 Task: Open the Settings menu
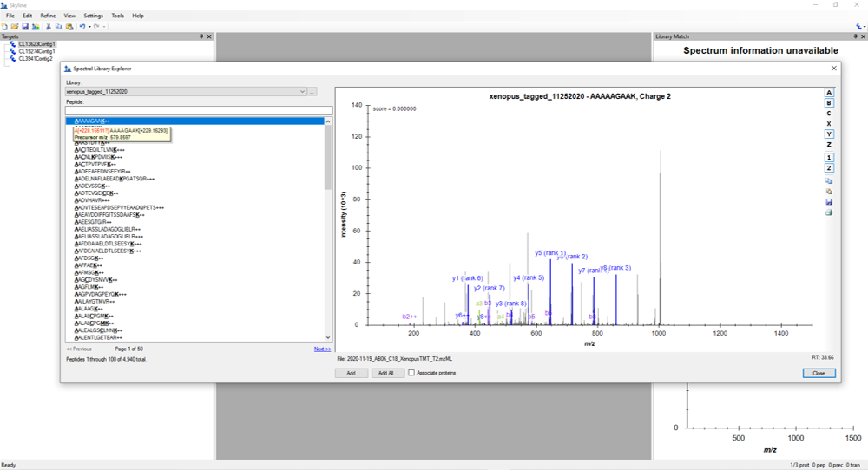[93, 16]
